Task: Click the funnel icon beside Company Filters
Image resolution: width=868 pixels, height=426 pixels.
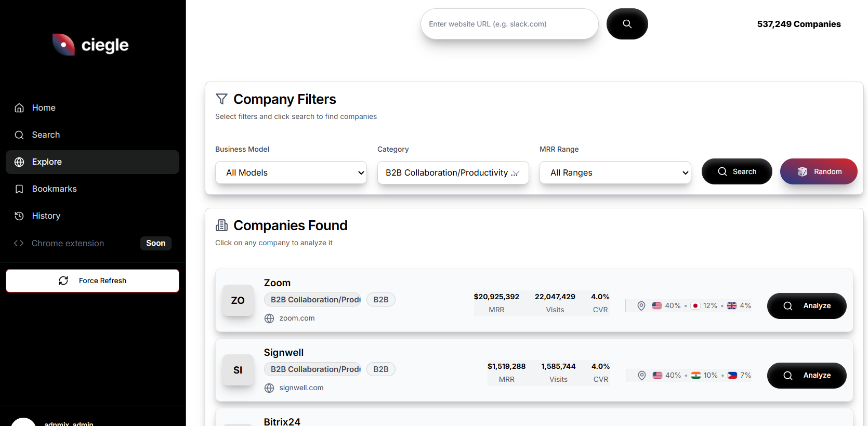Action: coord(221,99)
